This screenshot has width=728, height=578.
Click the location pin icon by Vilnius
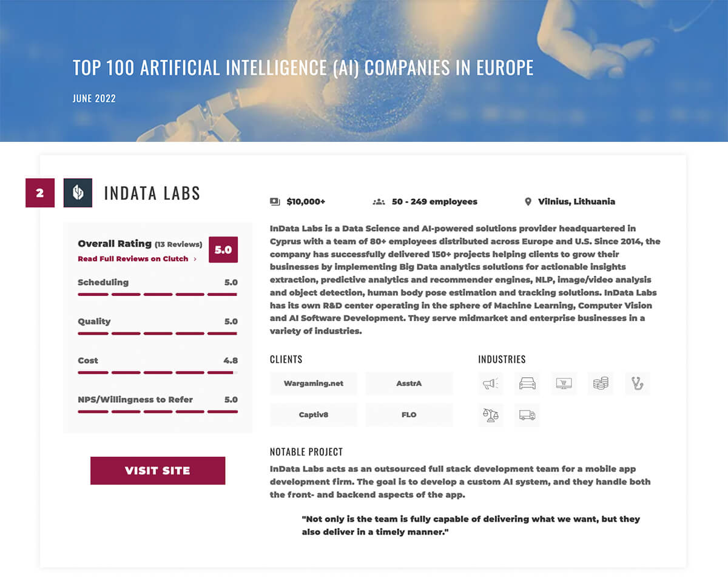(528, 201)
